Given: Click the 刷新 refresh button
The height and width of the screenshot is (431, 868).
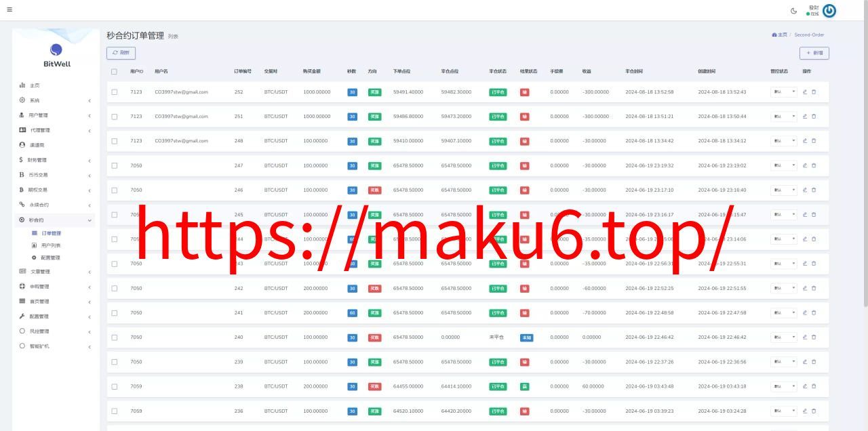Looking at the screenshot, I should [121, 52].
